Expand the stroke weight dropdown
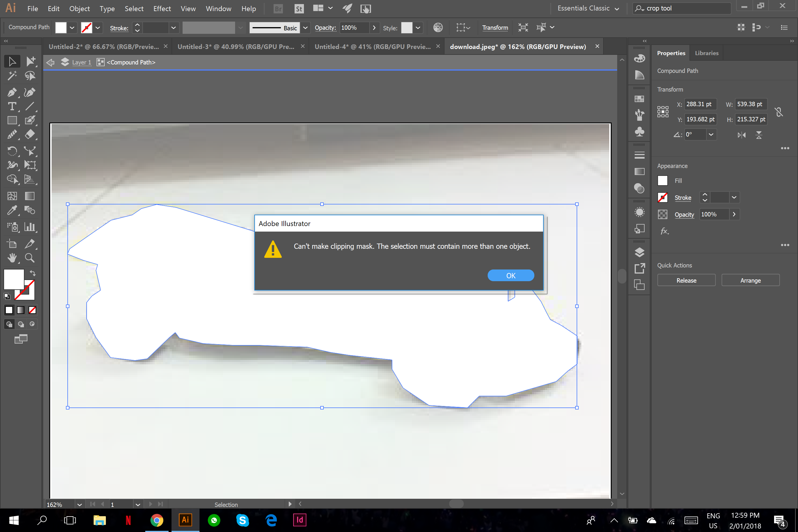 coord(173,27)
